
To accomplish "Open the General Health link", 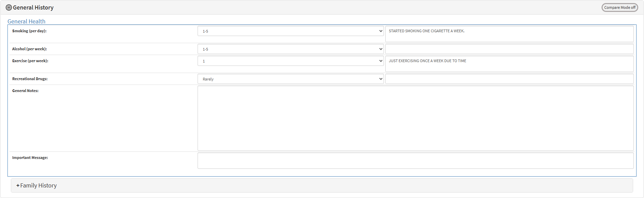I will click(x=26, y=21).
